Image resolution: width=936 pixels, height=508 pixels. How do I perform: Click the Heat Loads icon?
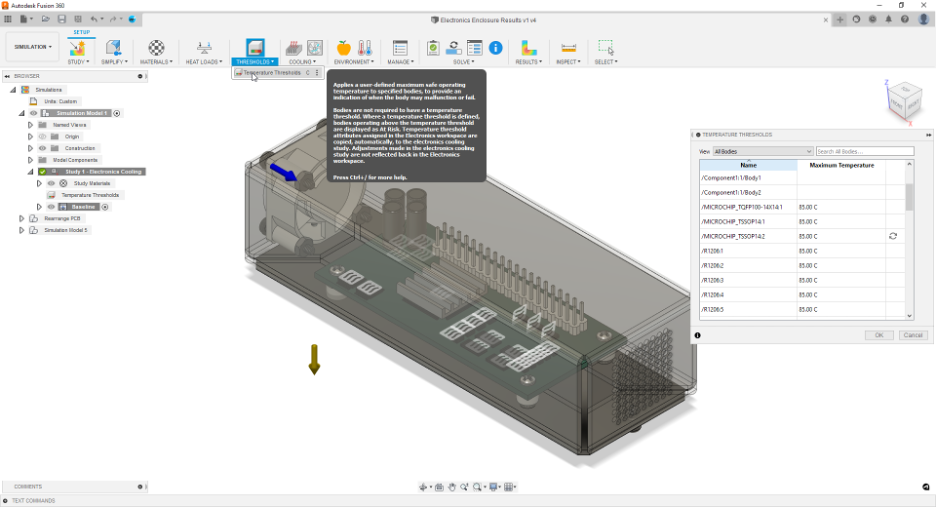tap(204, 47)
